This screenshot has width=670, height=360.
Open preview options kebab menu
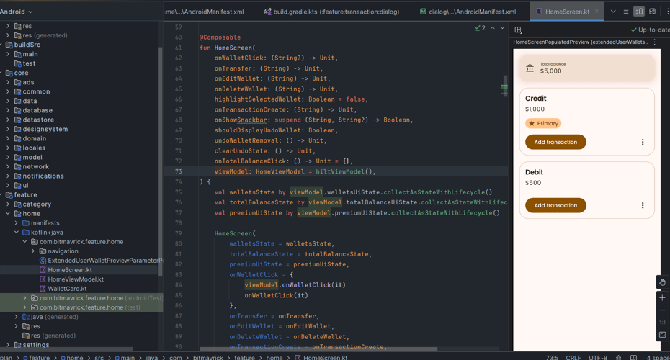click(655, 42)
